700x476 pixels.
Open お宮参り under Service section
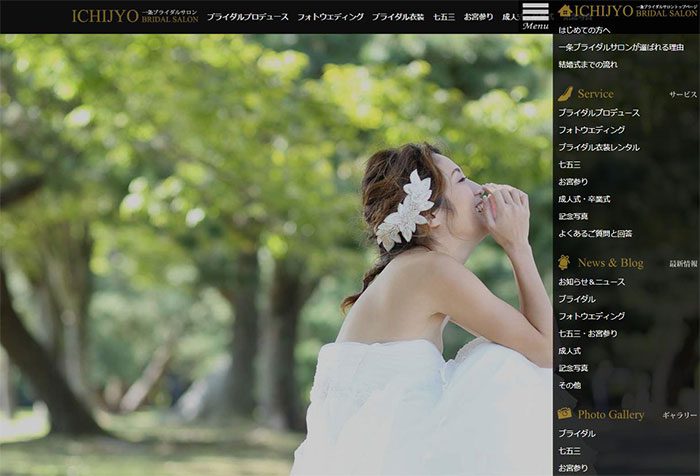point(573,182)
